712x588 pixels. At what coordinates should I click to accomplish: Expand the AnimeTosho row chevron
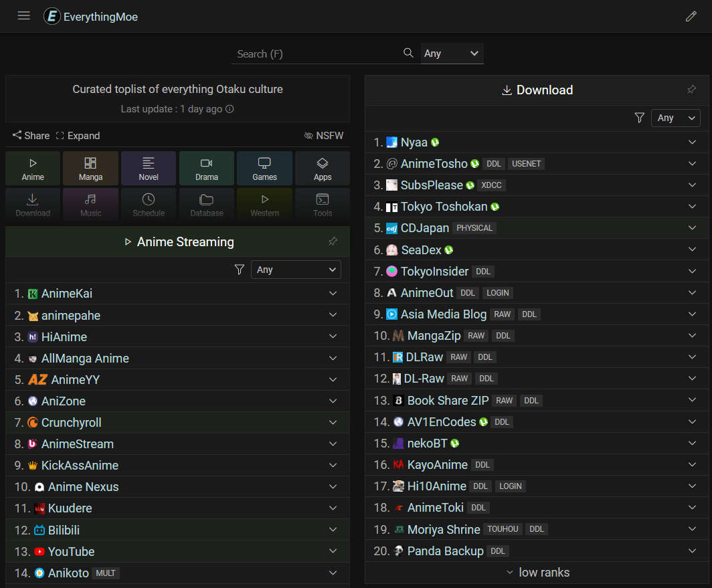pyautogui.click(x=692, y=163)
